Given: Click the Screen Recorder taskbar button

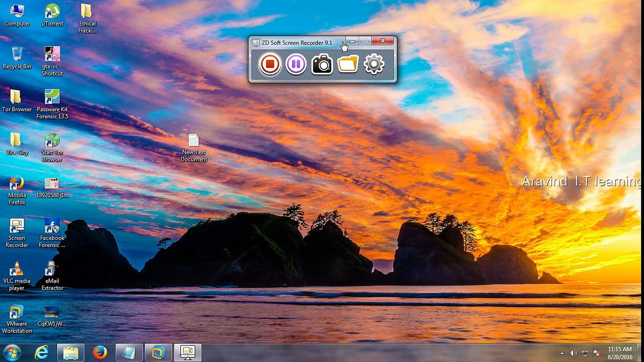Looking at the screenshot, I should [188, 352].
